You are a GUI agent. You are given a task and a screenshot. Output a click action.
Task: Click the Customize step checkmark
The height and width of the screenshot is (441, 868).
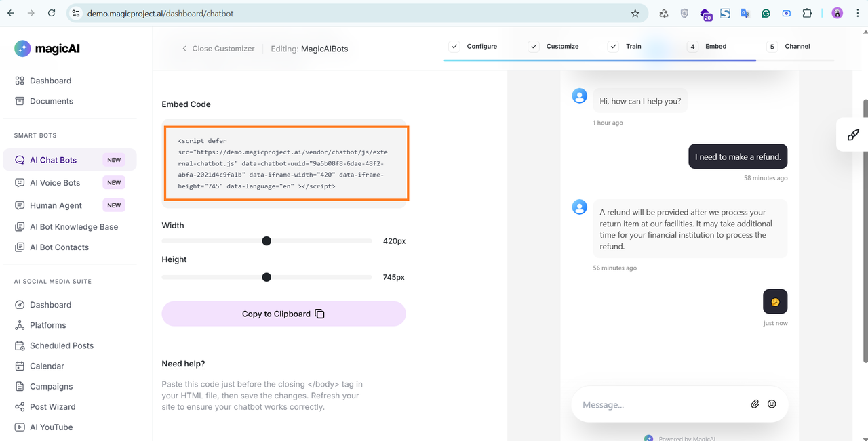pos(534,46)
